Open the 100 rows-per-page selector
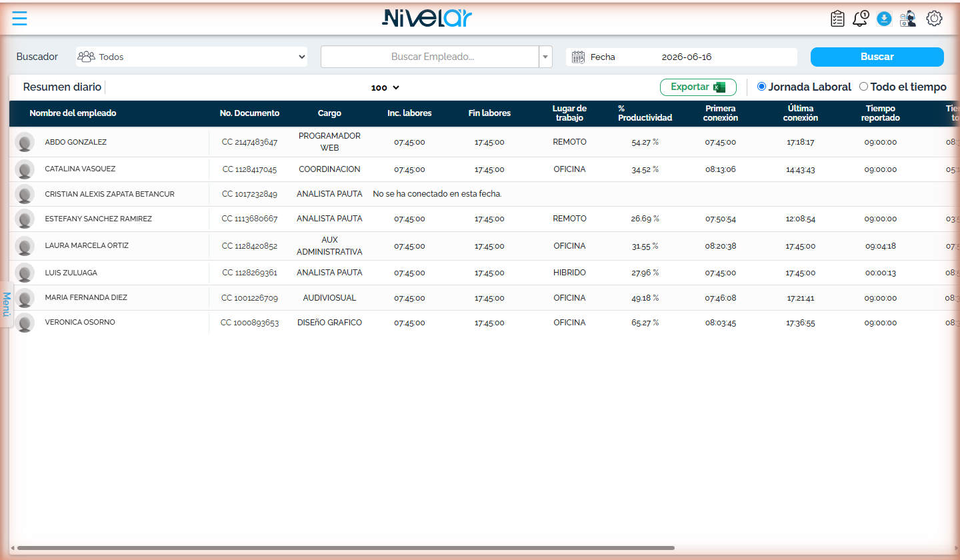The height and width of the screenshot is (560, 960). pyautogui.click(x=385, y=87)
